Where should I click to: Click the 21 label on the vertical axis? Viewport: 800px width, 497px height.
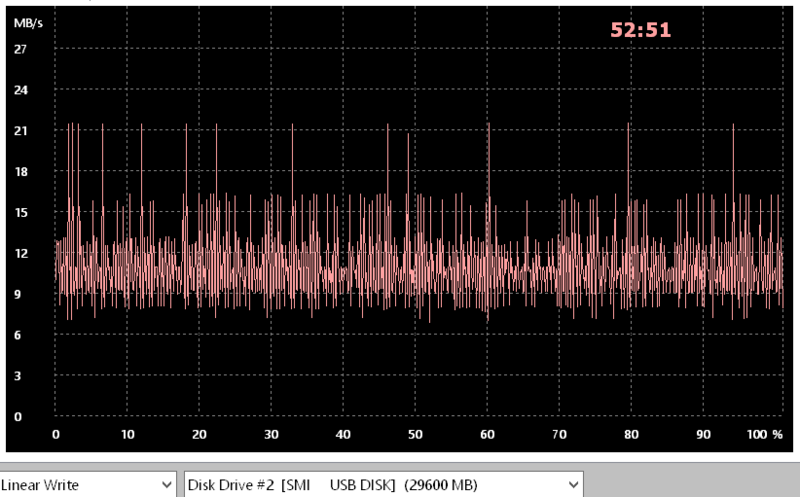tap(20, 130)
